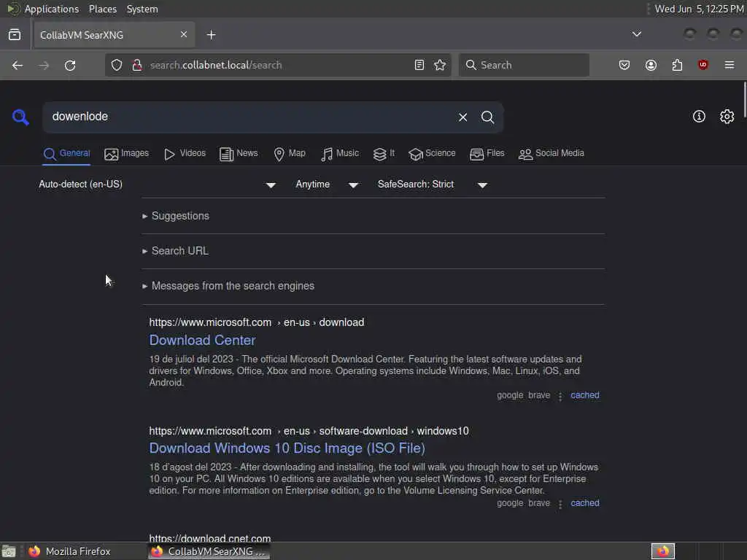Click the Firefox Search box
The width and height of the screenshot is (747, 560).
524,65
